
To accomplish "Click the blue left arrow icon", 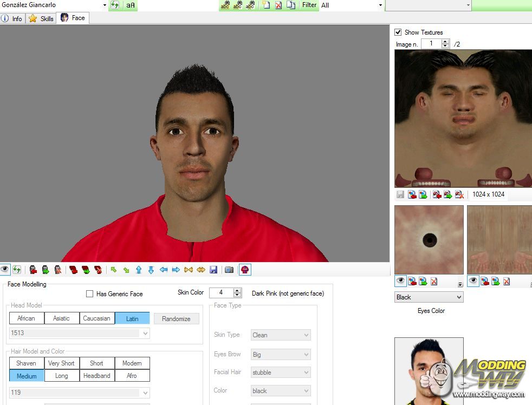I will [x=164, y=270].
